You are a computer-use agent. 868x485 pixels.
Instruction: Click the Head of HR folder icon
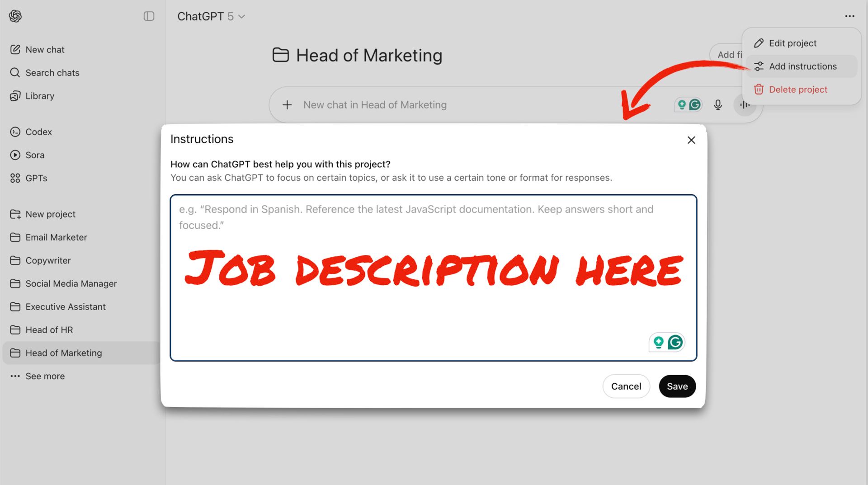pyautogui.click(x=15, y=330)
